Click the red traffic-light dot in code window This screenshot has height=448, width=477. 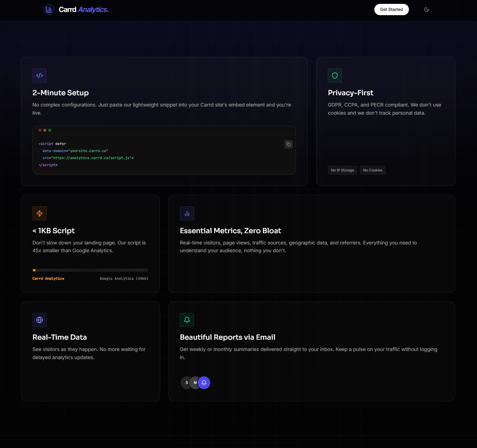[40, 130]
